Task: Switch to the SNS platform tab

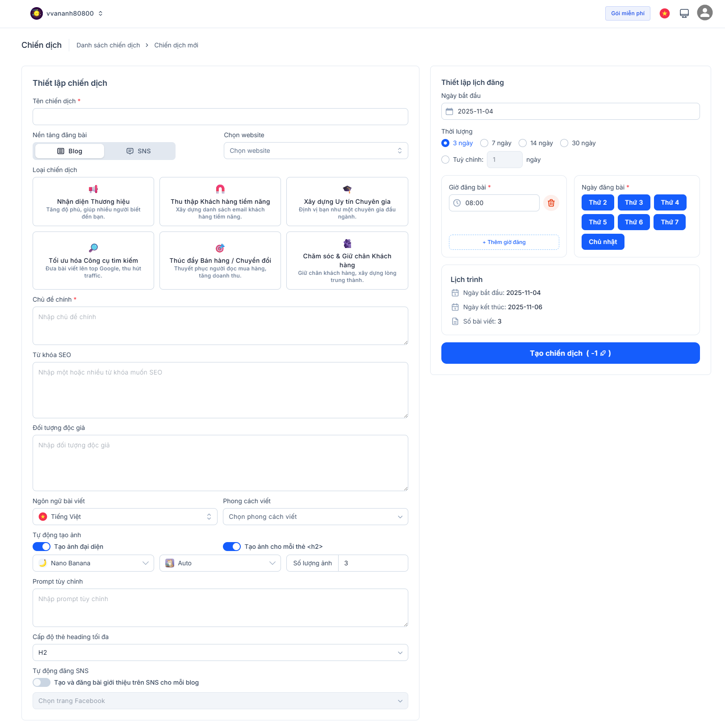Action: pyautogui.click(x=139, y=151)
